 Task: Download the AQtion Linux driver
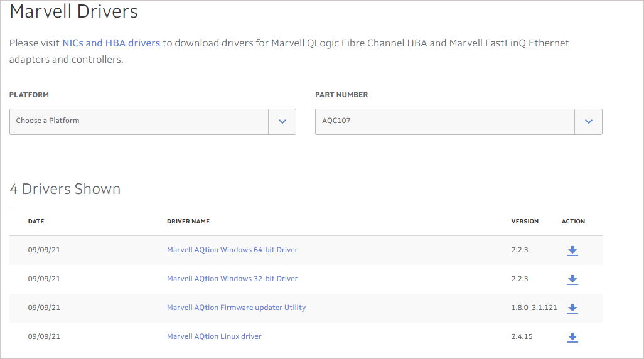pyautogui.click(x=572, y=337)
